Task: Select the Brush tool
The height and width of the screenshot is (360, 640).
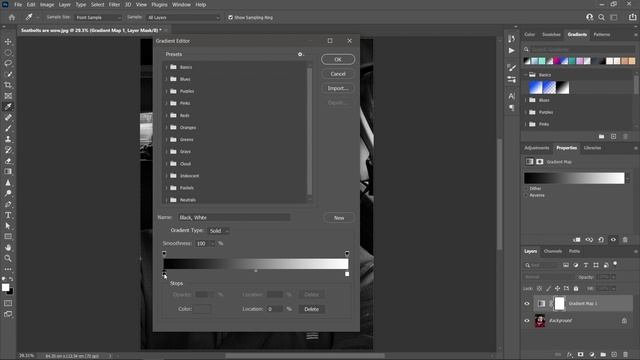Action: pos(8,128)
